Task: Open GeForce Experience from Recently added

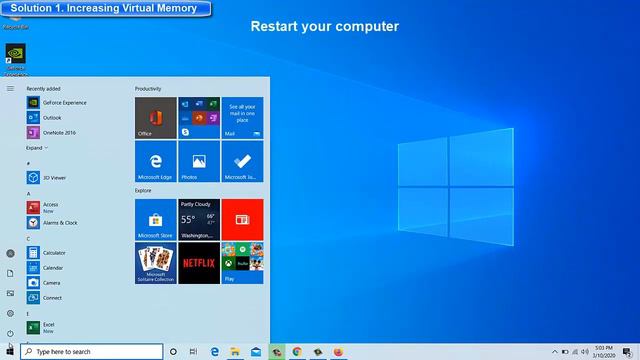Action: tap(57, 102)
